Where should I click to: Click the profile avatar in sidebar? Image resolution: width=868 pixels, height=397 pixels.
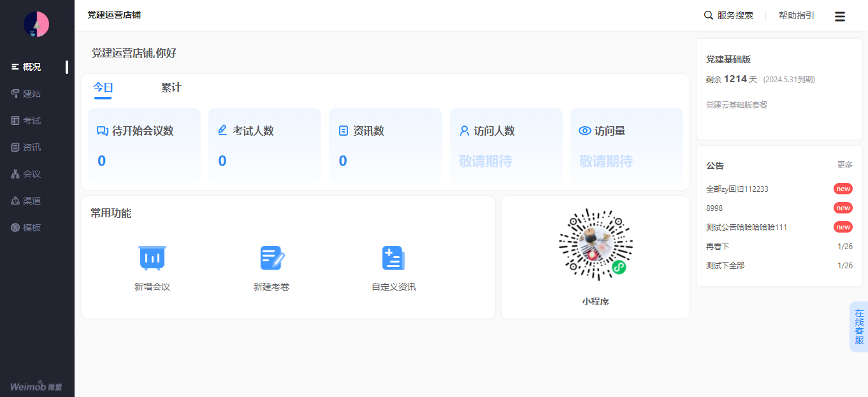coord(36,24)
